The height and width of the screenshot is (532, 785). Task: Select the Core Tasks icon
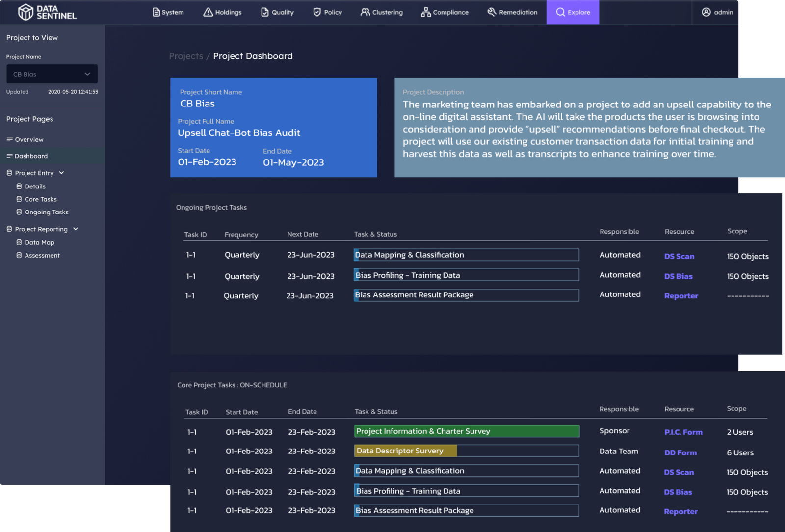19,199
